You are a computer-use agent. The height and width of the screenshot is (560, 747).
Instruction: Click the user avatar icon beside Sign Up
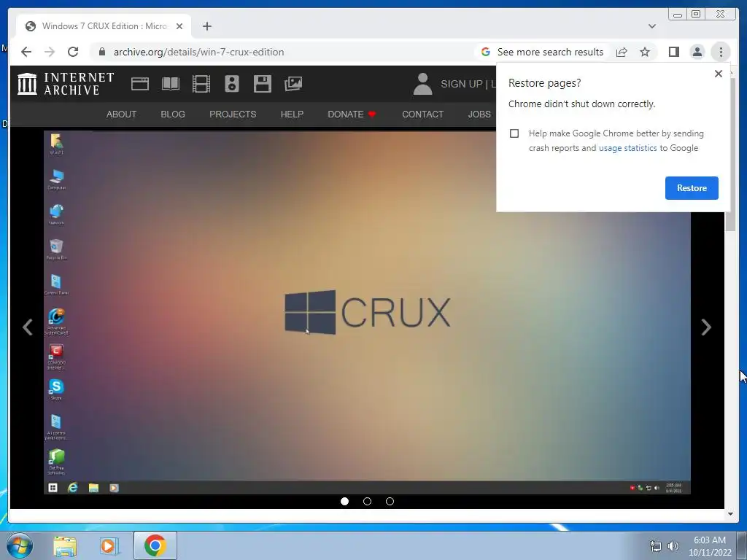[422, 84]
